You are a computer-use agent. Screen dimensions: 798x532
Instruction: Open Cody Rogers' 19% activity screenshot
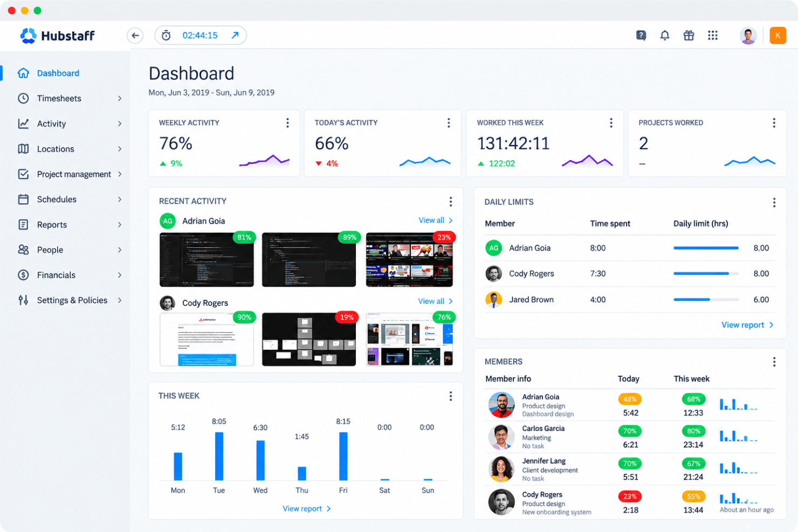point(309,340)
